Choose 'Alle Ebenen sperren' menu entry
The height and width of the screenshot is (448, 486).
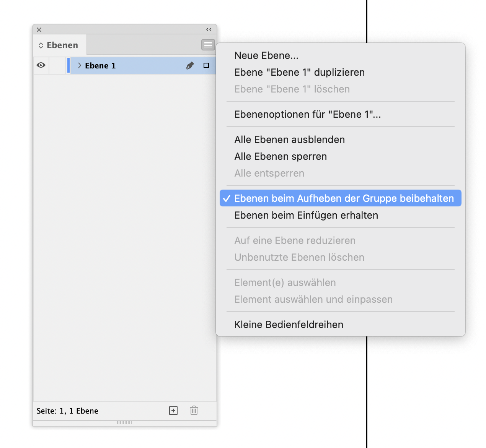281,156
